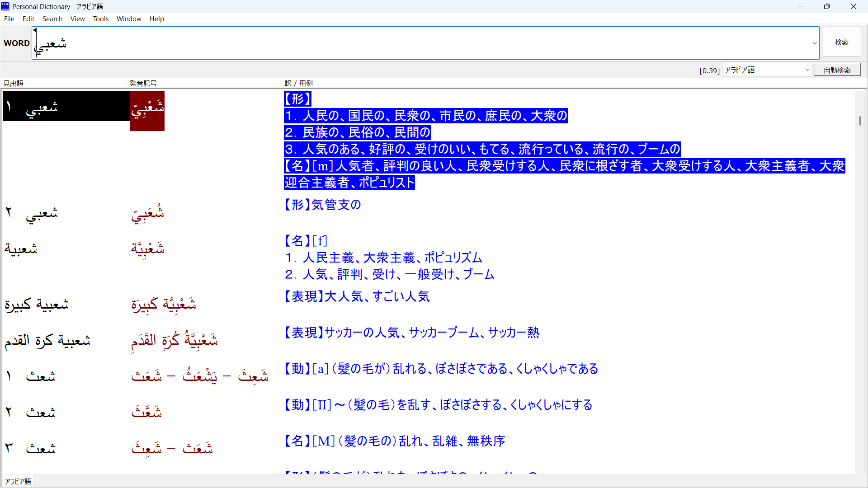Open the アラビア語 dictionary selector dropdown
This screenshot has height=488, width=868.
tap(808, 70)
